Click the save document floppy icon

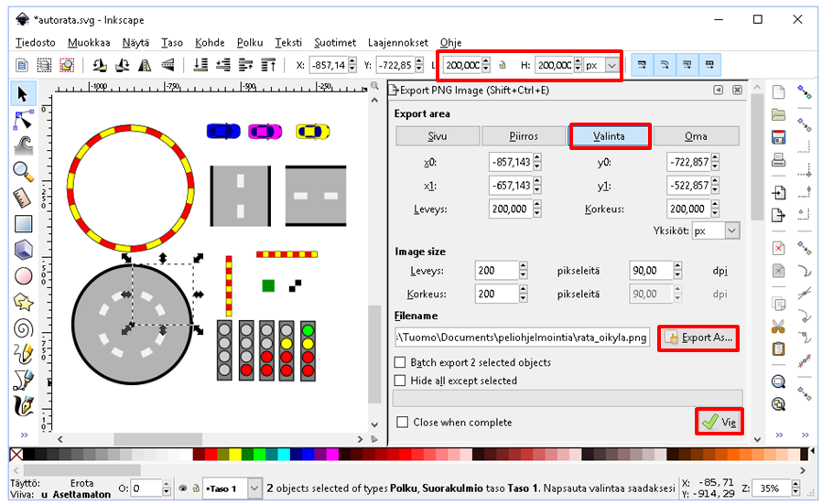(778, 137)
